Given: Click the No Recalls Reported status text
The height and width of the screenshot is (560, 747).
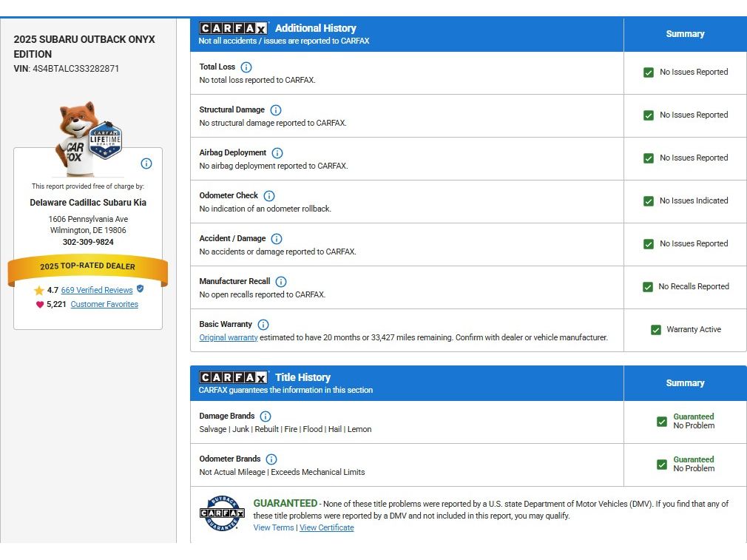Looking at the screenshot, I should [x=694, y=286].
